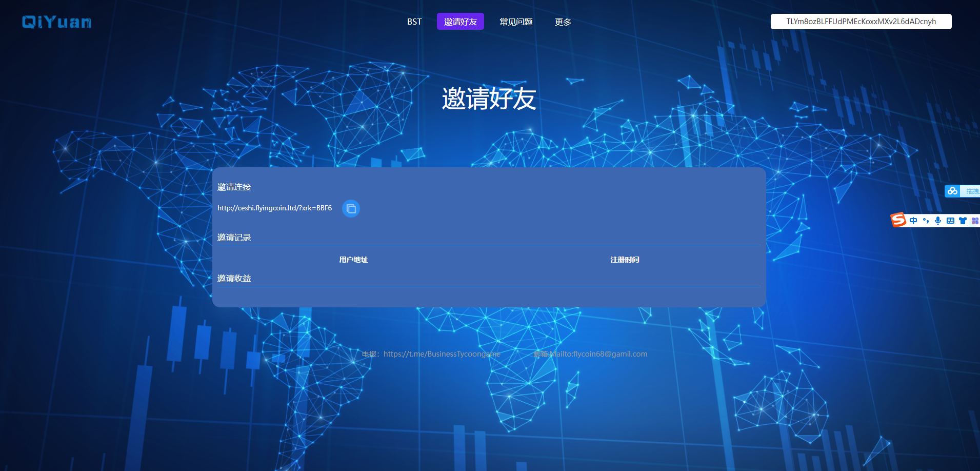Open the Sogou soft keyboard icon
980x471 pixels.
pos(950,221)
